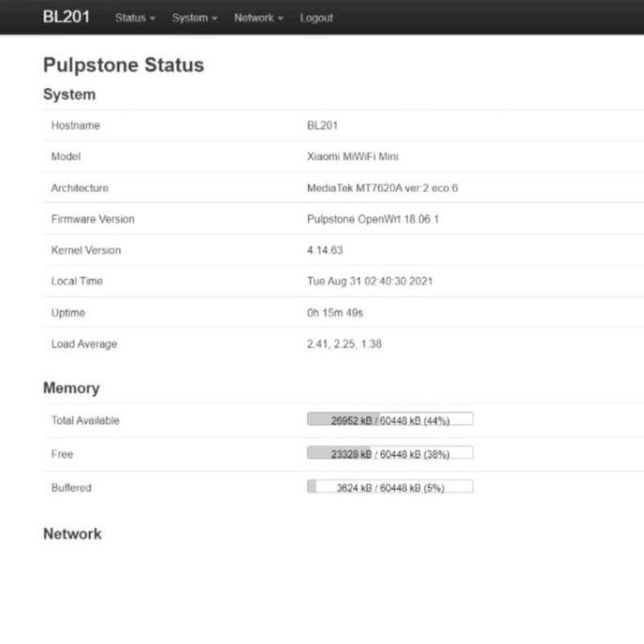The width and height of the screenshot is (644, 644).
Task: Select the Hostname value BL201 in table
Action: [322, 125]
